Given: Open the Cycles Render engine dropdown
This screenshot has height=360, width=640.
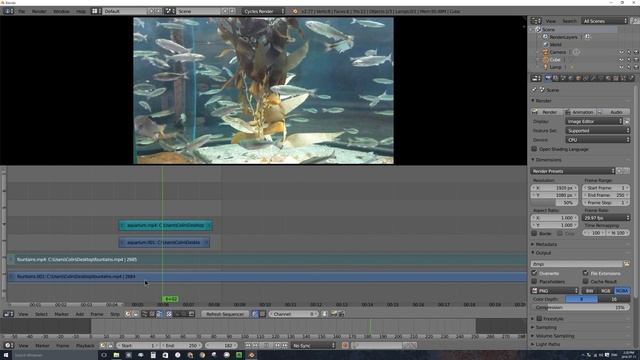Looking at the screenshot, I should pyautogui.click(x=264, y=11).
